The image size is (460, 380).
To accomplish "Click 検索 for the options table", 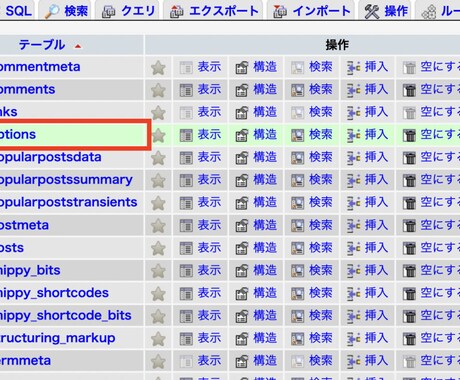I will click(x=321, y=135).
